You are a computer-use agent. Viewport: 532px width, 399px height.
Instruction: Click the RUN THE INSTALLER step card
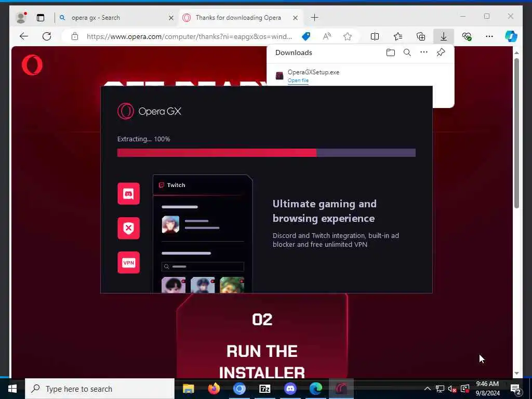point(262,336)
